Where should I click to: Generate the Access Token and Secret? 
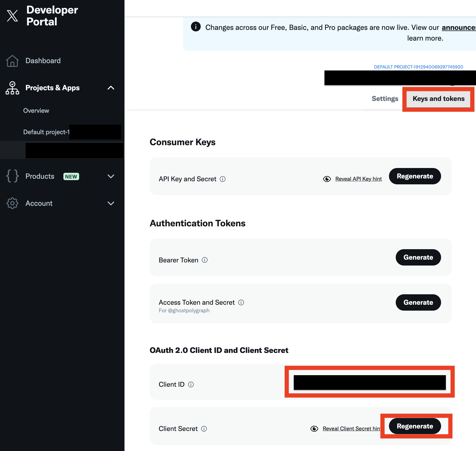[x=418, y=302]
